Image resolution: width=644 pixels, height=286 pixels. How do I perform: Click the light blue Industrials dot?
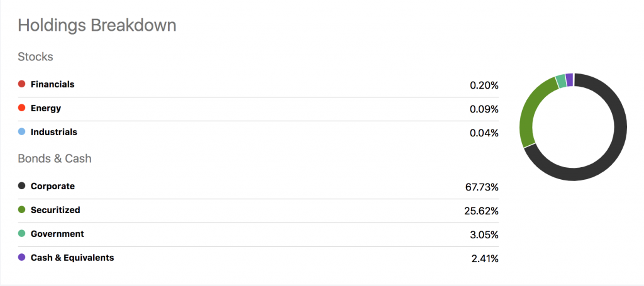pyautogui.click(x=22, y=132)
